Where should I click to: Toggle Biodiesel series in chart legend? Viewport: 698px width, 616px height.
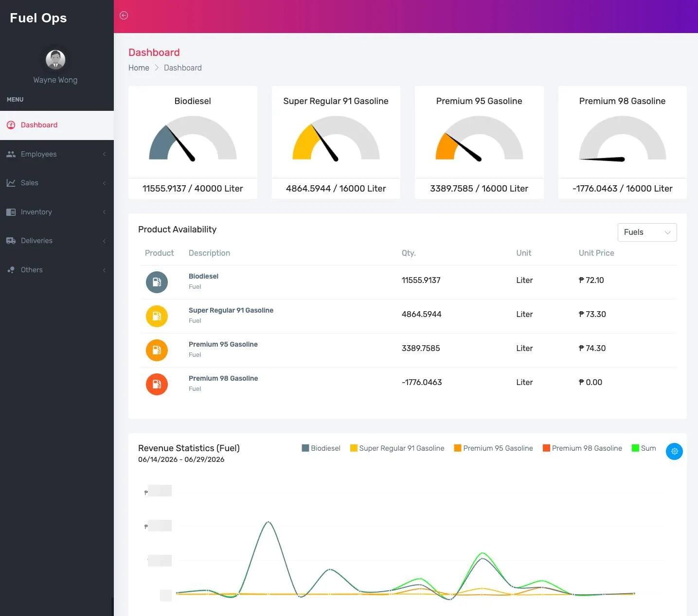point(321,448)
